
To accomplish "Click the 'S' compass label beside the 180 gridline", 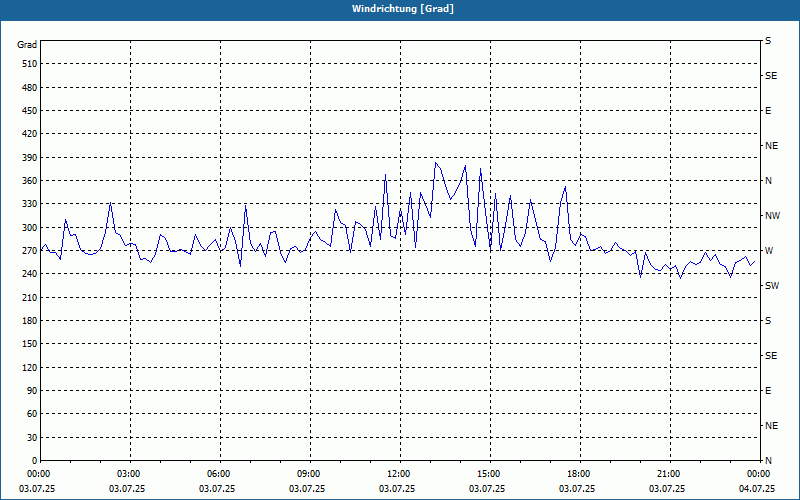I will (768, 321).
